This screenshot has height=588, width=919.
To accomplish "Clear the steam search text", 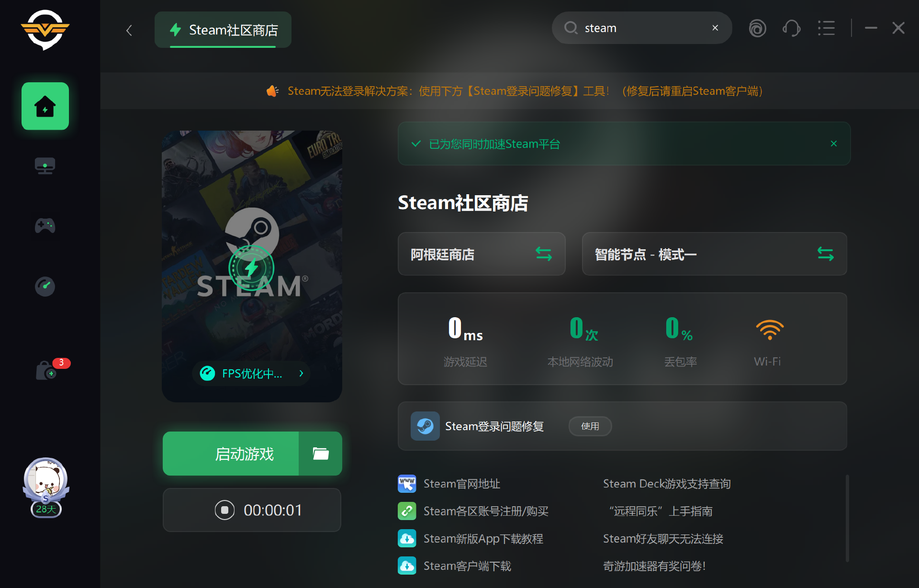I will pyautogui.click(x=715, y=28).
